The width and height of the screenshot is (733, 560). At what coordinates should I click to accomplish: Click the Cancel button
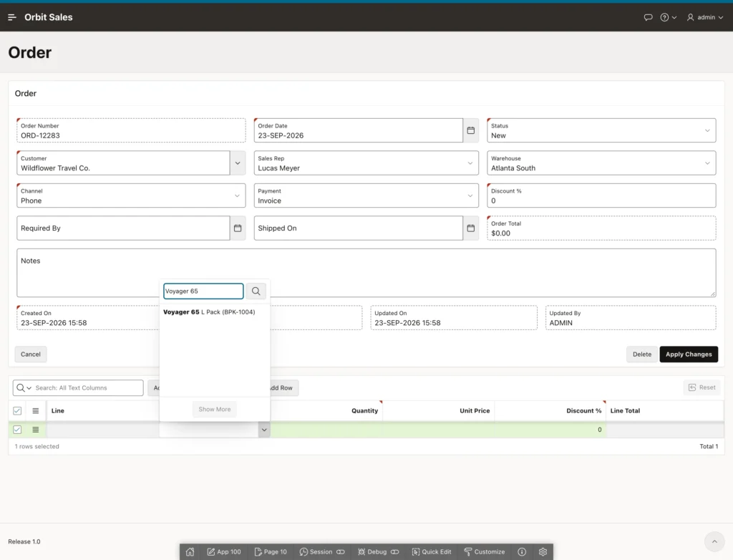tap(30, 354)
